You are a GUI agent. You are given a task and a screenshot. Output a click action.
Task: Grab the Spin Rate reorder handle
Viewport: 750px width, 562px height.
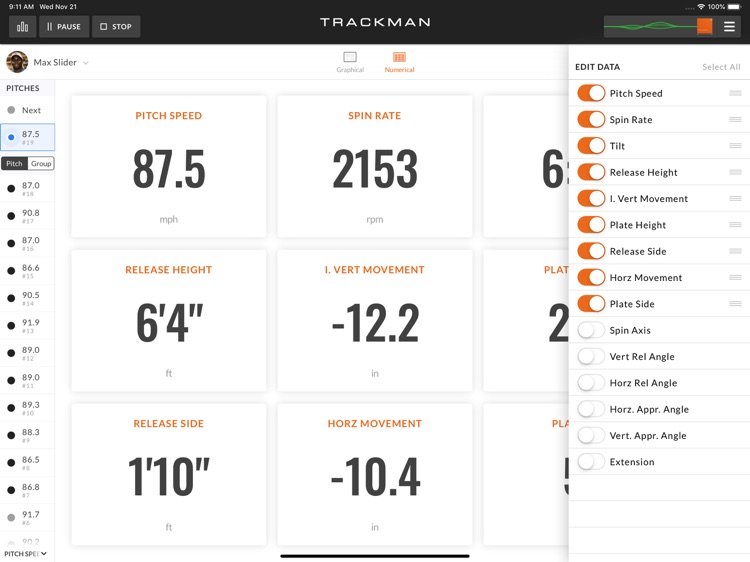pos(735,119)
